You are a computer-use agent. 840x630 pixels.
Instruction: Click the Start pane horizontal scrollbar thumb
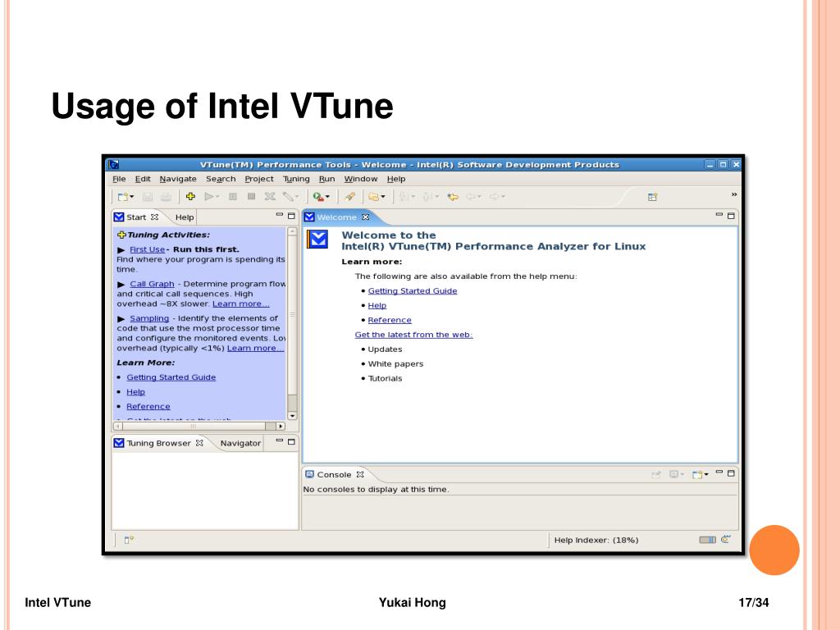[x=194, y=427]
